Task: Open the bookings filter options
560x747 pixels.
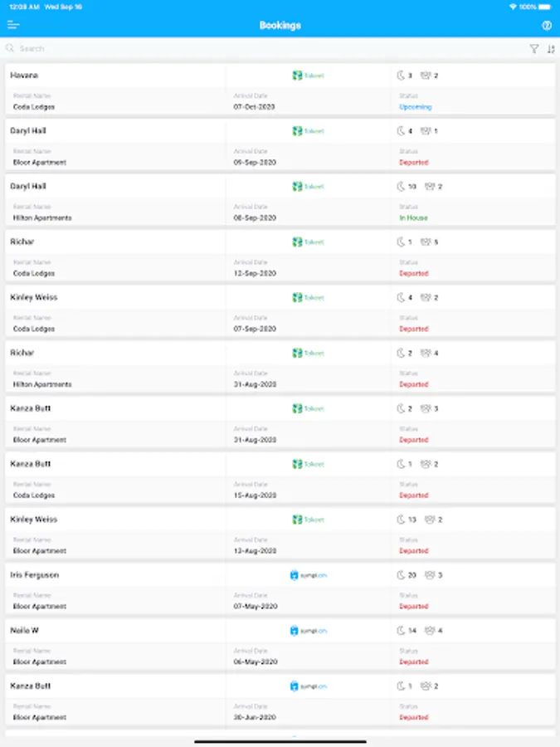Action: point(534,49)
